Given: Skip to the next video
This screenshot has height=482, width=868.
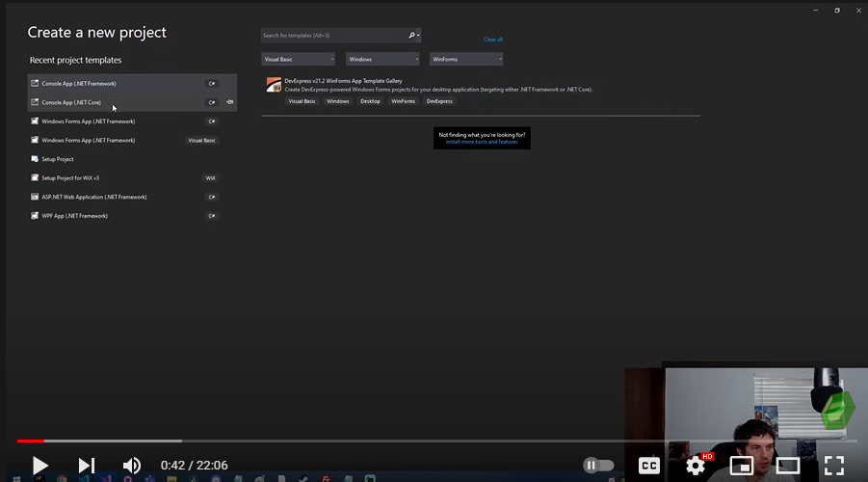Looking at the screenshot, I should pos(87,466).
